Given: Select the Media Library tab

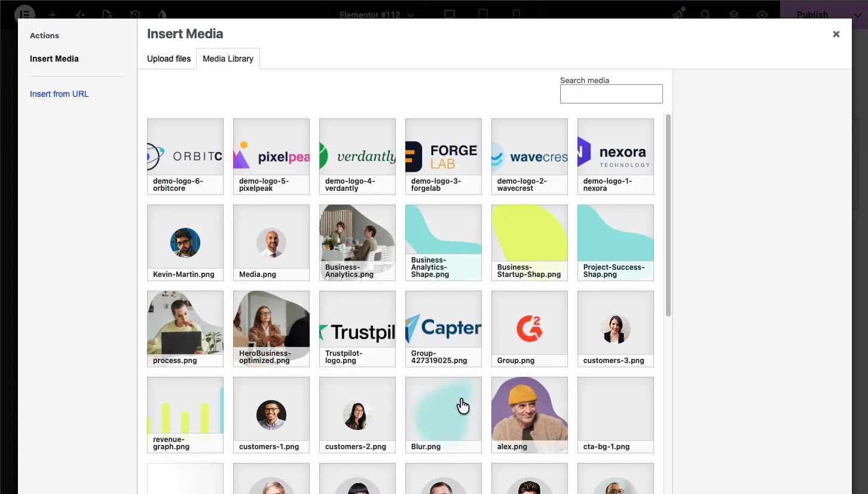Looking at the screenshot, I should click(228, 59).
